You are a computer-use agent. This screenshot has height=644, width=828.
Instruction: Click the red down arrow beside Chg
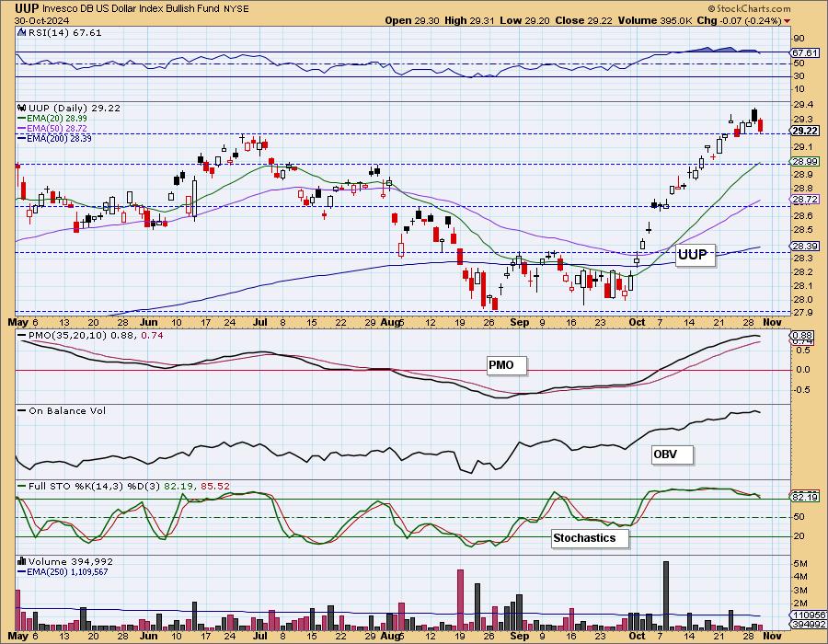[788, 21]
